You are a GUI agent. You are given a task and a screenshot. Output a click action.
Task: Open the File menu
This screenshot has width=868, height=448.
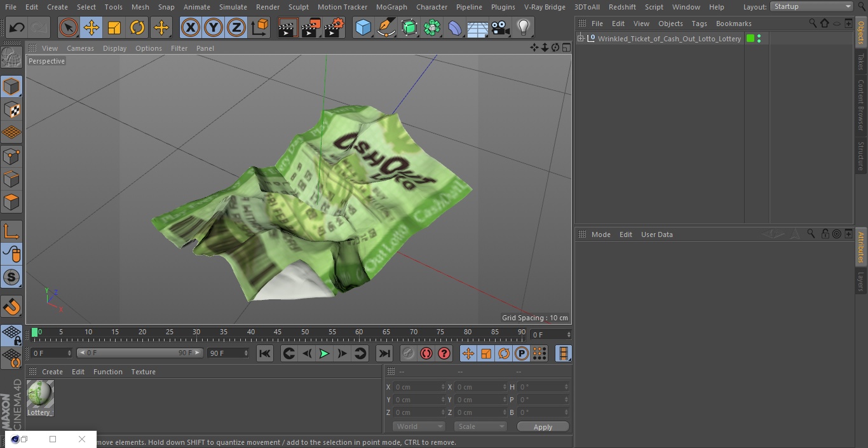point(10,7)
